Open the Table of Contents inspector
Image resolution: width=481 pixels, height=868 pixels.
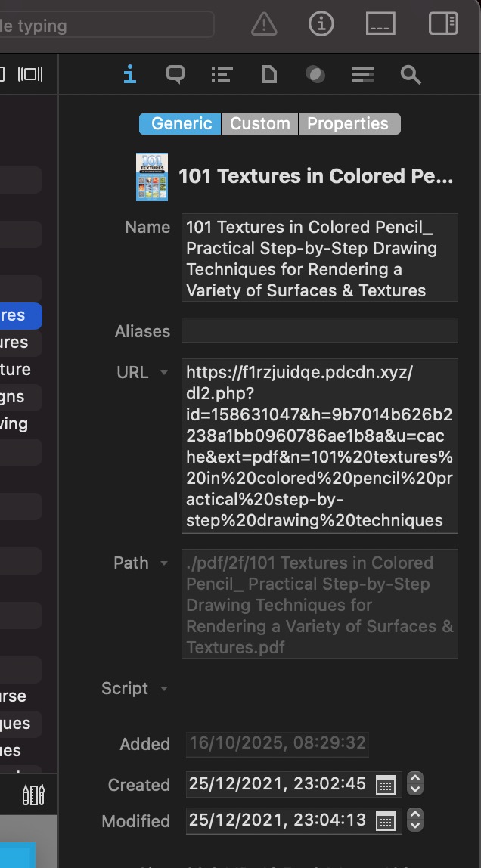pos(222,74)
